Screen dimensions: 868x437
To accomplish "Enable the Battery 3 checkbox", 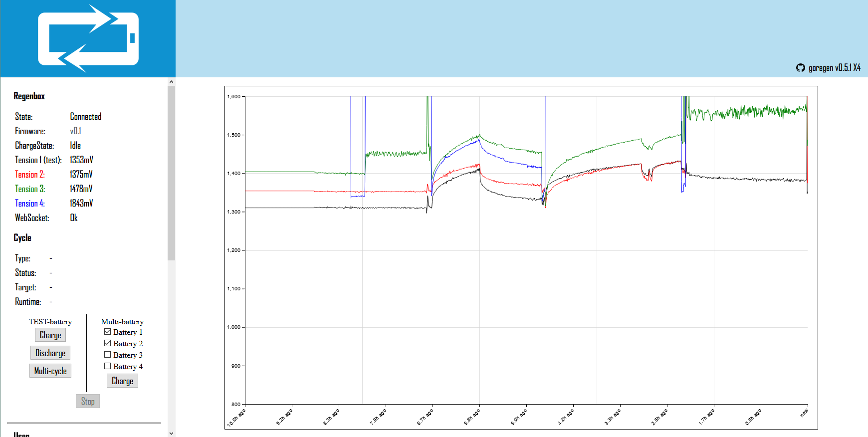I will coord(107,355).
